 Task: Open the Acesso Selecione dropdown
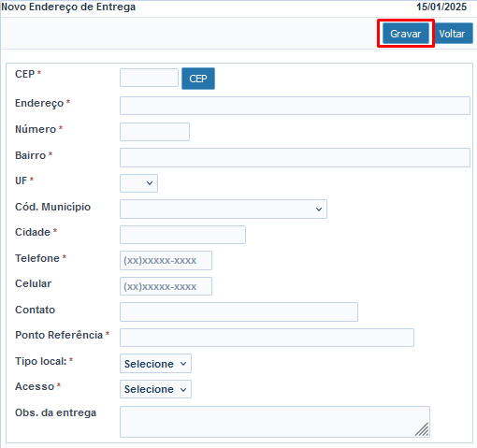pyautogui.click(x=155, y=389)
